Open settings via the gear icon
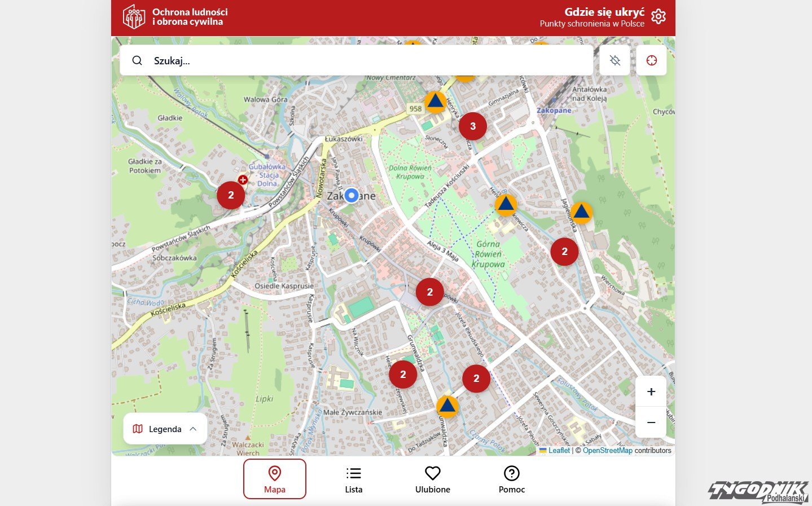The height and width of the screenshot is (506, 812). click(658, 16)
